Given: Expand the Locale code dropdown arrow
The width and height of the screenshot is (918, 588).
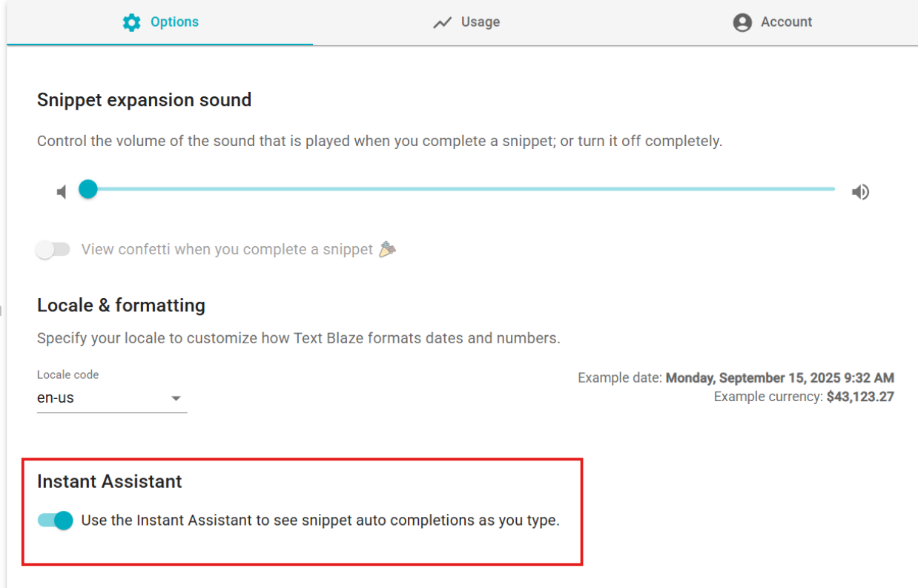Looking at the screenshot, I should coord(176,398).
